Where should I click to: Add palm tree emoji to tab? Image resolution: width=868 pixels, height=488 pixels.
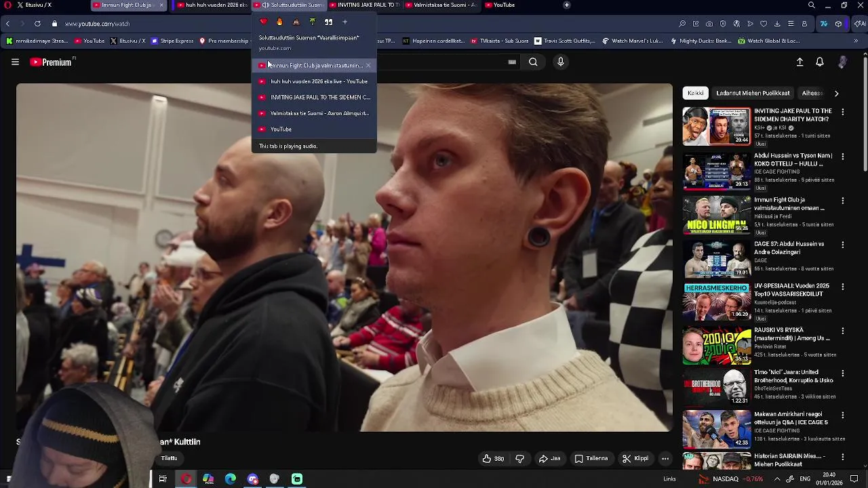(312, 22)
